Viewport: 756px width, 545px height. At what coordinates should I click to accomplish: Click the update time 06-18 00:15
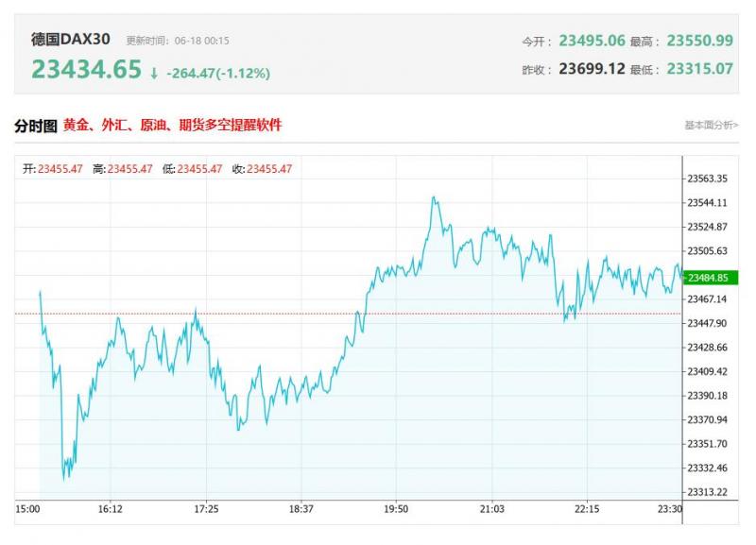click(201, 41)
